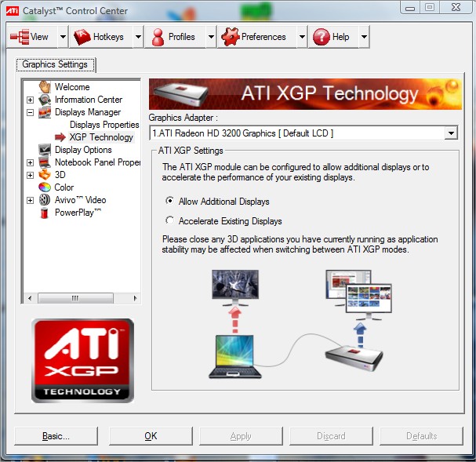Click the 3D orange cube icon
The height and width of the screenshot is (462, 476).
pos(45,175)
